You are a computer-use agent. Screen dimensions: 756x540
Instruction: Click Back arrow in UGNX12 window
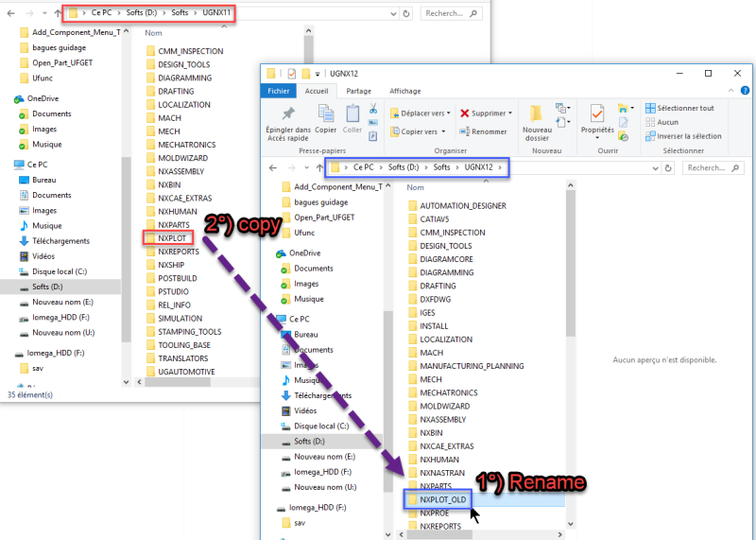(273, 168)
